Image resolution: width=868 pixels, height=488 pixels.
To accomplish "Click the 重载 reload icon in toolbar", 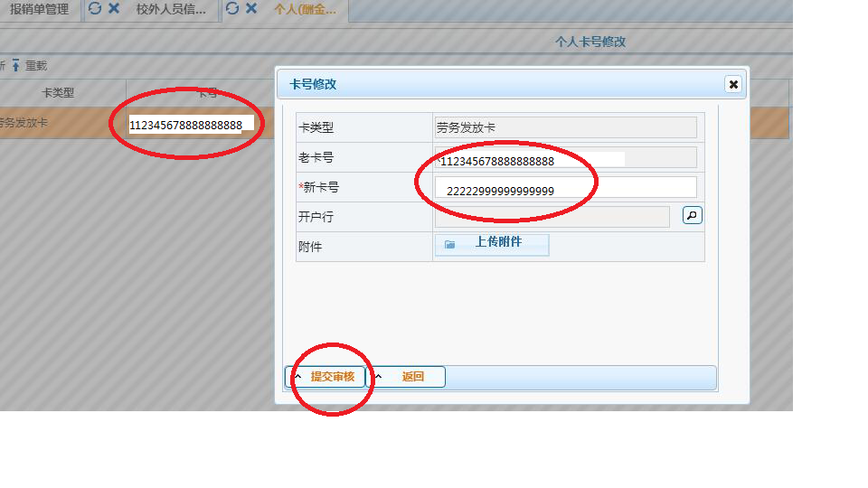I will [x=15, y=66].
